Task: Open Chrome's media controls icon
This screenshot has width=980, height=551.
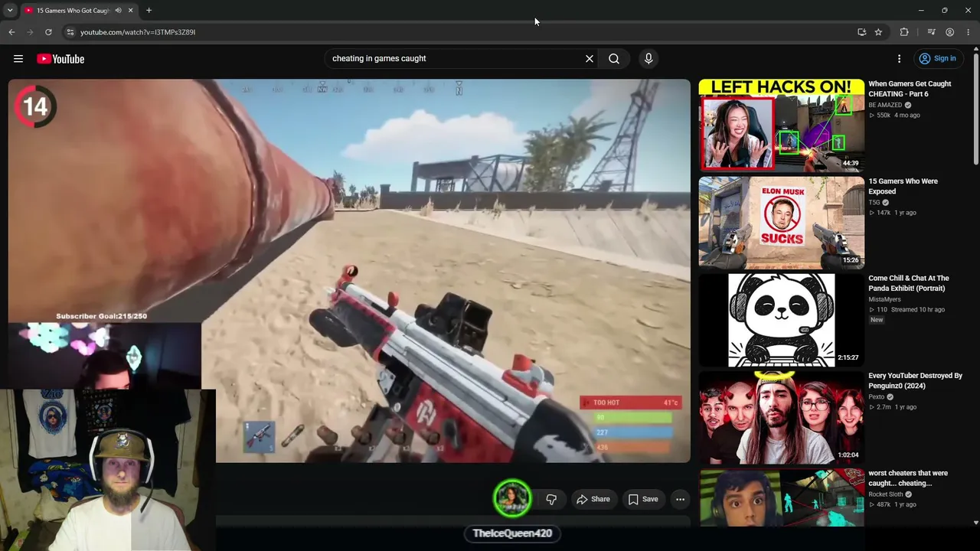Action: (x=931, y=32)
